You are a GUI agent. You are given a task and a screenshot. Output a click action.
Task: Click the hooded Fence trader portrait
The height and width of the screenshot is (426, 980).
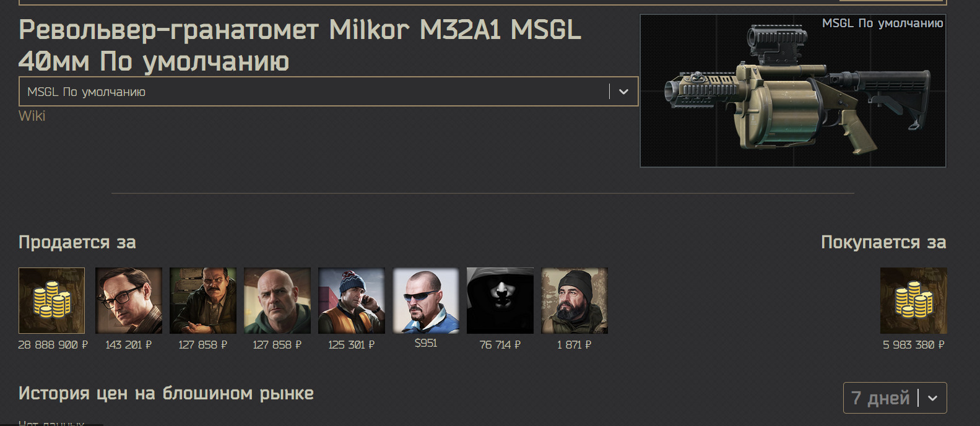(500, 300)
